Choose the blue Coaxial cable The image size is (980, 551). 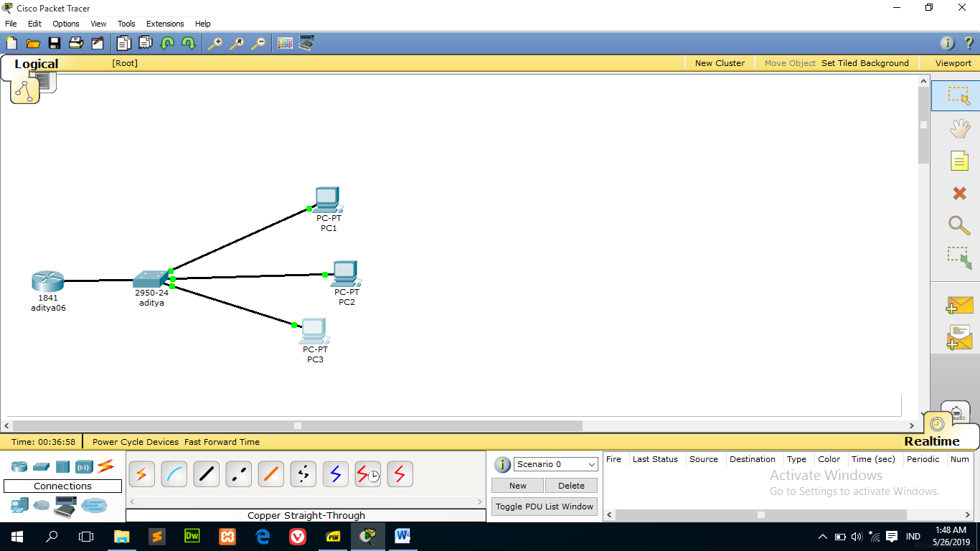[335, 474]
